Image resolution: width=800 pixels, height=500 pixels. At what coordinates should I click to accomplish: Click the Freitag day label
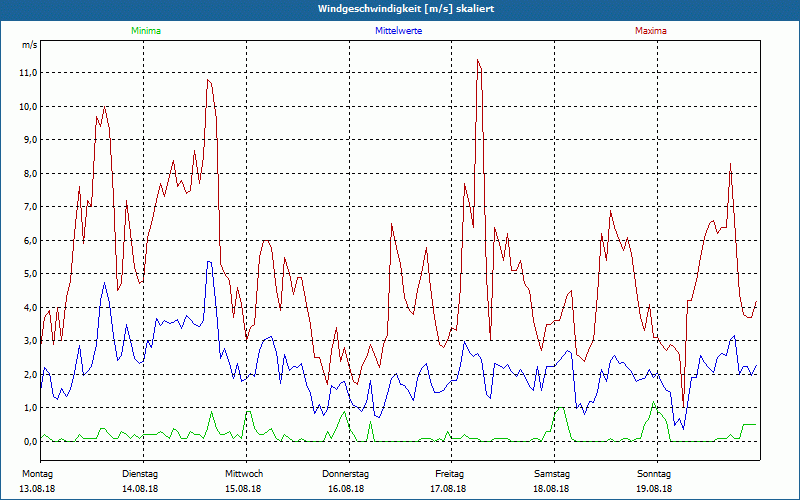449,474
